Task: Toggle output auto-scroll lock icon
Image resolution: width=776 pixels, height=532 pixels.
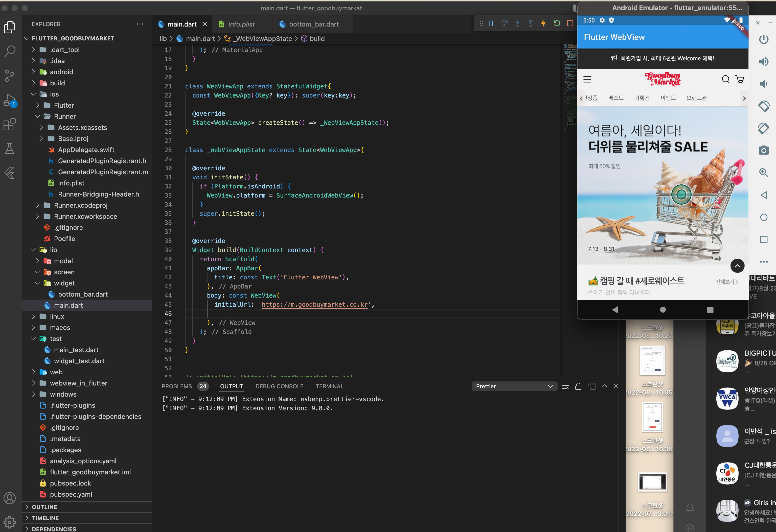Action: [578, 386]
